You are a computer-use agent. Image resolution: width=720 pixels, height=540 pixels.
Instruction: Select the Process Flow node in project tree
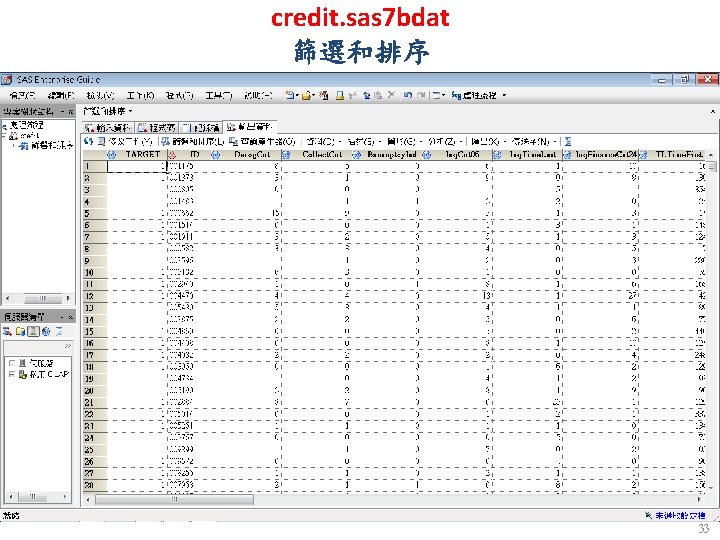[x=23, y=125]
